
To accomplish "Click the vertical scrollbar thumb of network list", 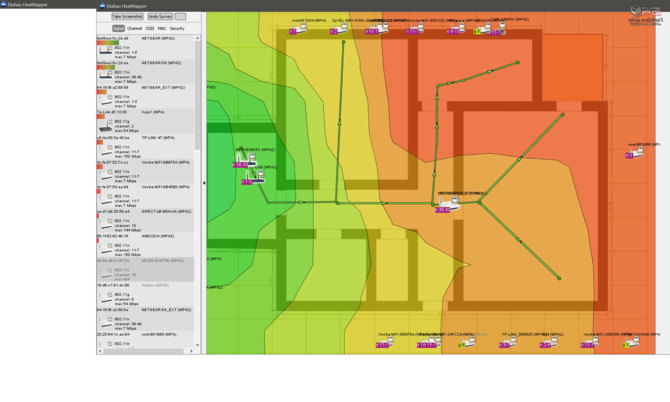I will coord(197,95).
